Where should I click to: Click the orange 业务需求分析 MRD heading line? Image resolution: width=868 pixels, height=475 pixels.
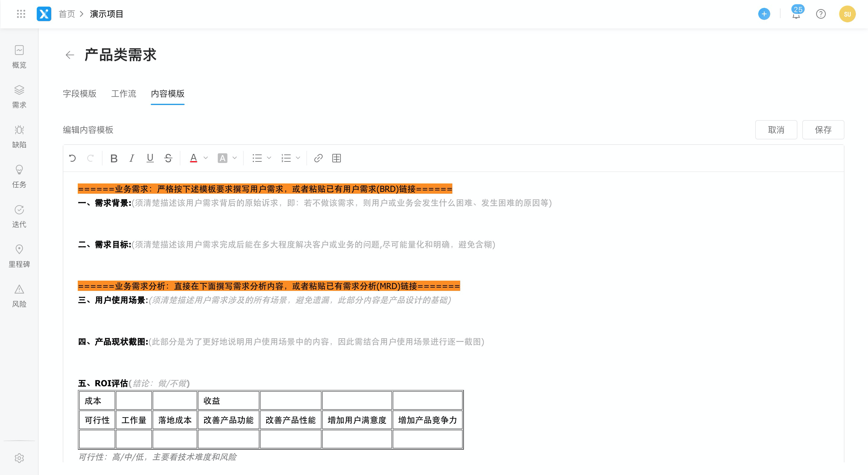[269, 286]
